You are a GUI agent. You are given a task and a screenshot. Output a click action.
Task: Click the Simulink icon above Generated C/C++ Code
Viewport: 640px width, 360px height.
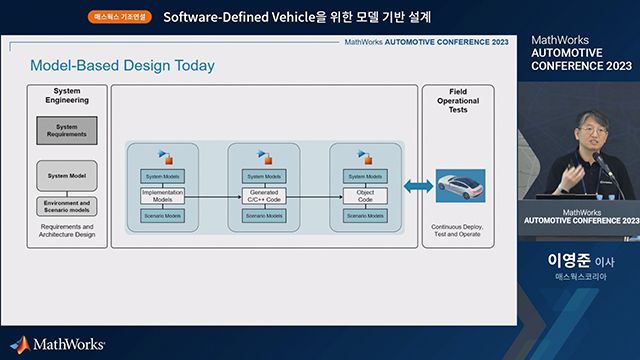264,157
